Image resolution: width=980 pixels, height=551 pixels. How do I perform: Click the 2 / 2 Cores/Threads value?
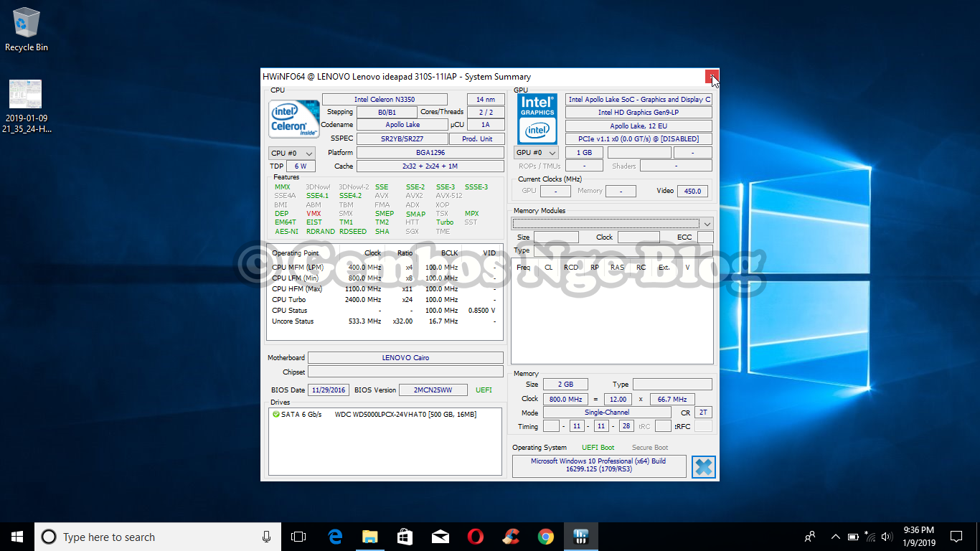point(486,112)
